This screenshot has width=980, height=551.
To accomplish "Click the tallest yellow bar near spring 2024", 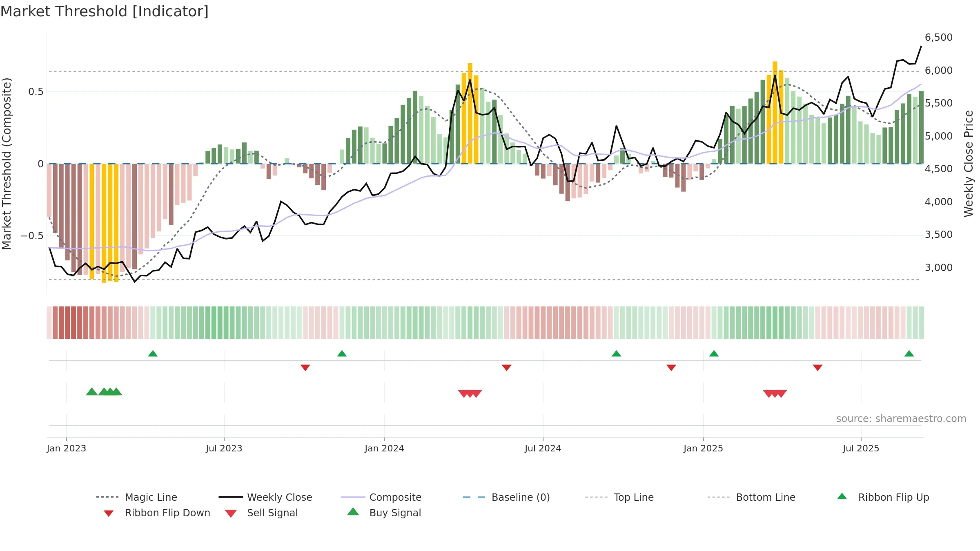I will coord(470,113).
